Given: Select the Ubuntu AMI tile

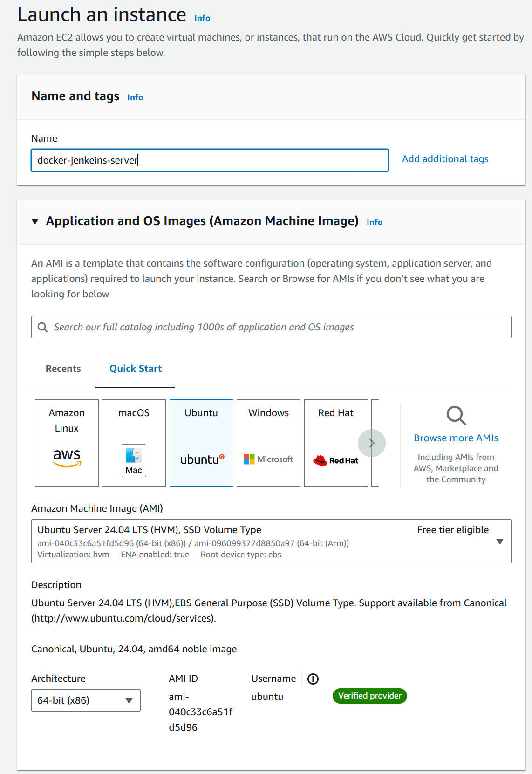Looking at the screenshot, I should 201,443.
